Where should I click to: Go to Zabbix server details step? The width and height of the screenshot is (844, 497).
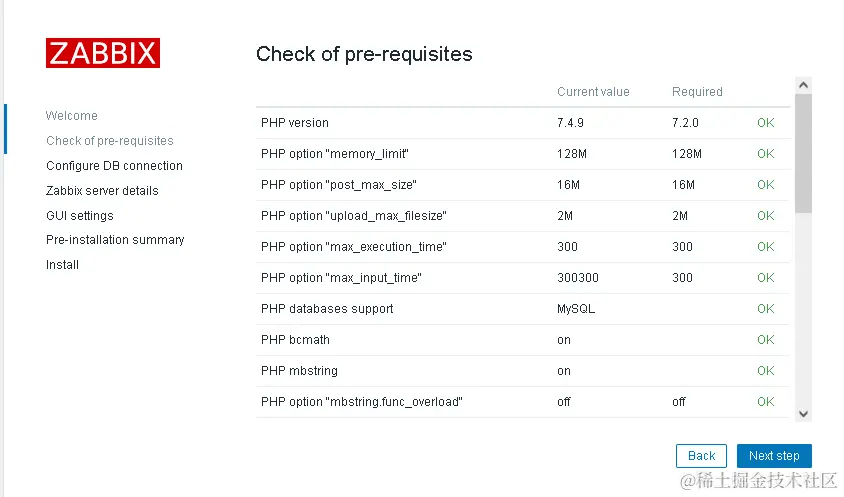(102, 191)
